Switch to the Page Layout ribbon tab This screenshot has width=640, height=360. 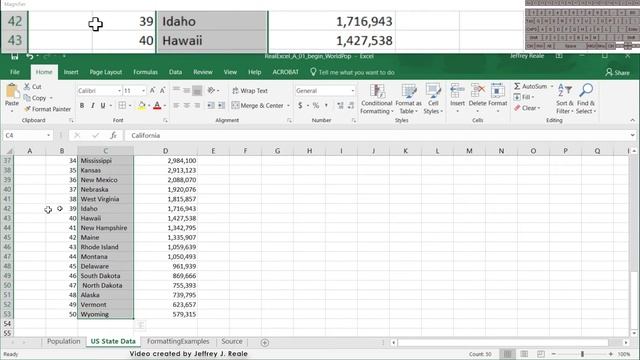tap(106, 72)
